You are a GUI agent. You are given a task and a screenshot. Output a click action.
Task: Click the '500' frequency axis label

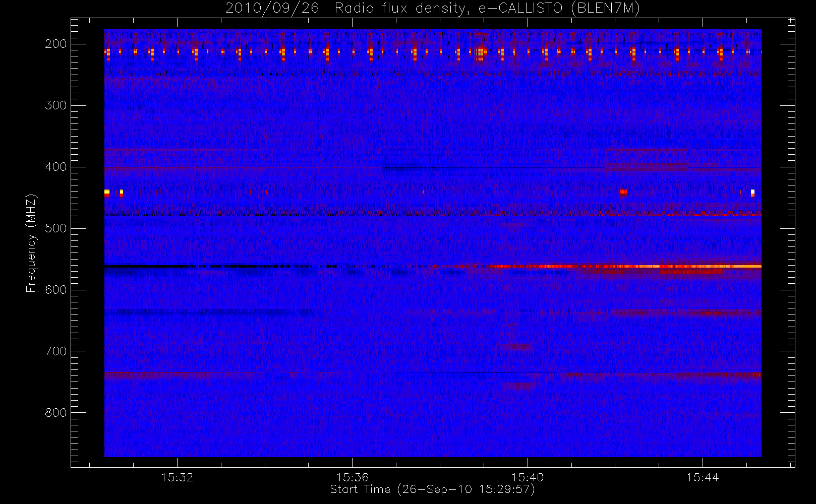click(x=55, y=228)
